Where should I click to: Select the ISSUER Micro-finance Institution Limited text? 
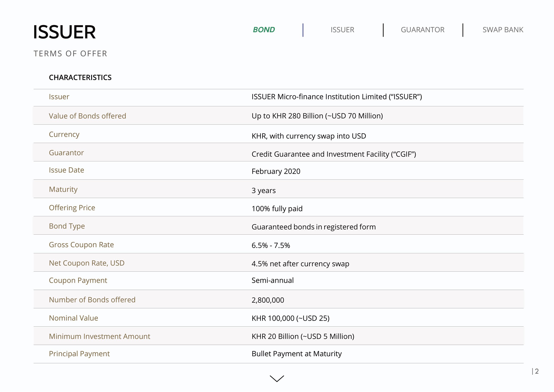(336, 97)
